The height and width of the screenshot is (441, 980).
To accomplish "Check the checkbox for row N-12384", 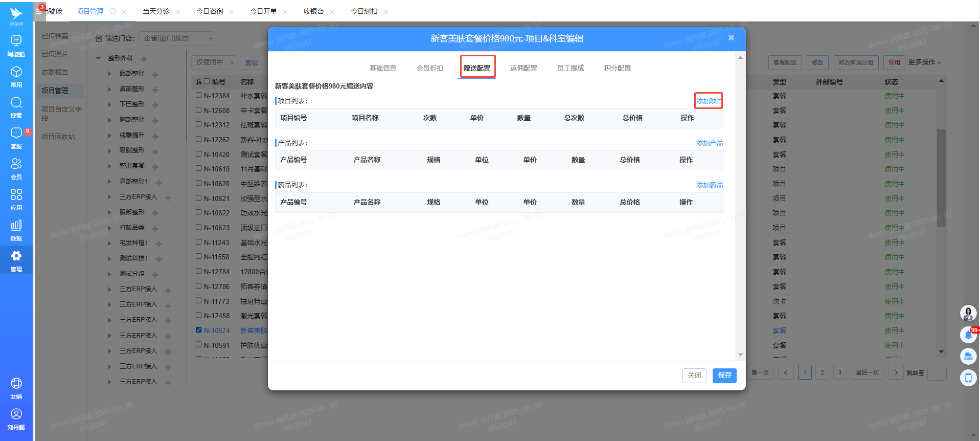I will (x=199, y=95).
